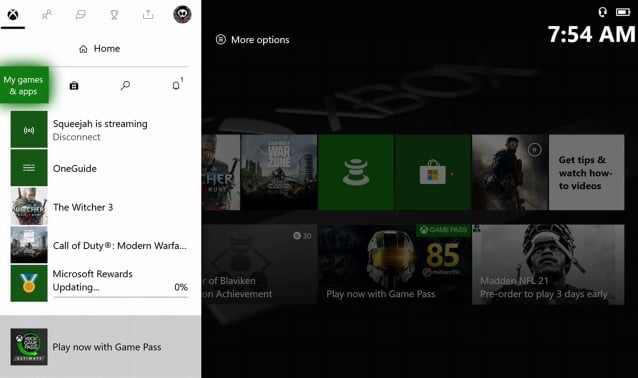Image resolution: width=638 pixels, height=378 pixels.
Task: Open the profile gamerpic tab
Action: pos(182,15)
